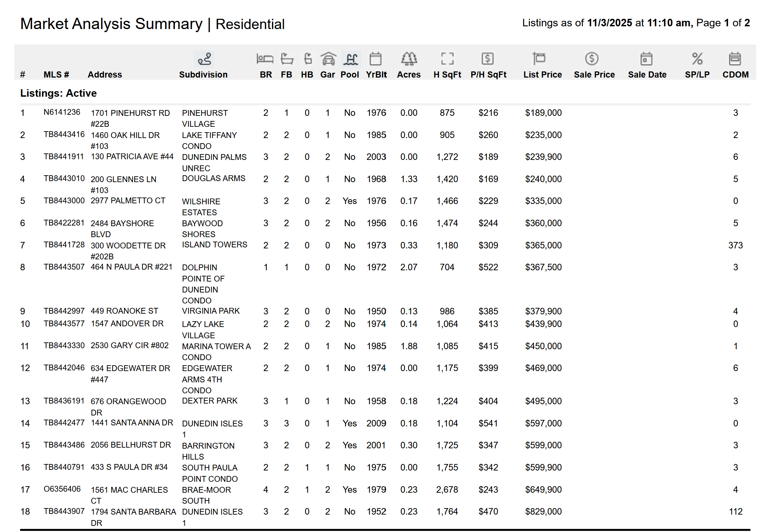Click the swimming pool icon

[x=351, y=59]
